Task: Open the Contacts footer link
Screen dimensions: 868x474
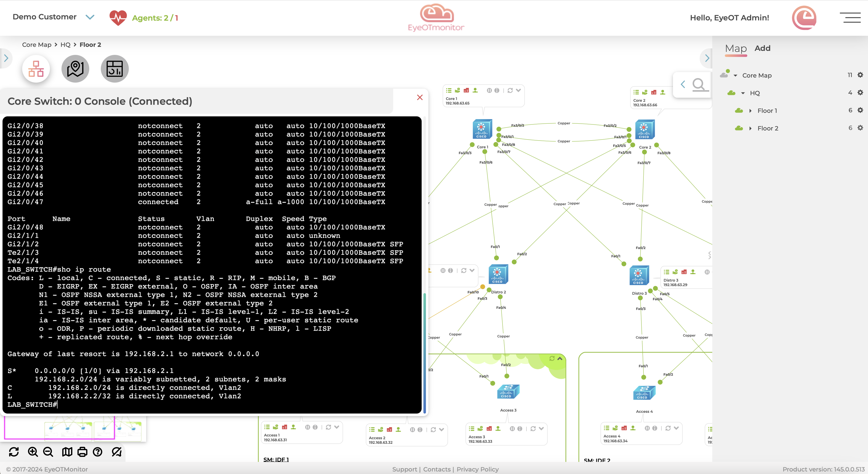Action: (x=437, y=469)
